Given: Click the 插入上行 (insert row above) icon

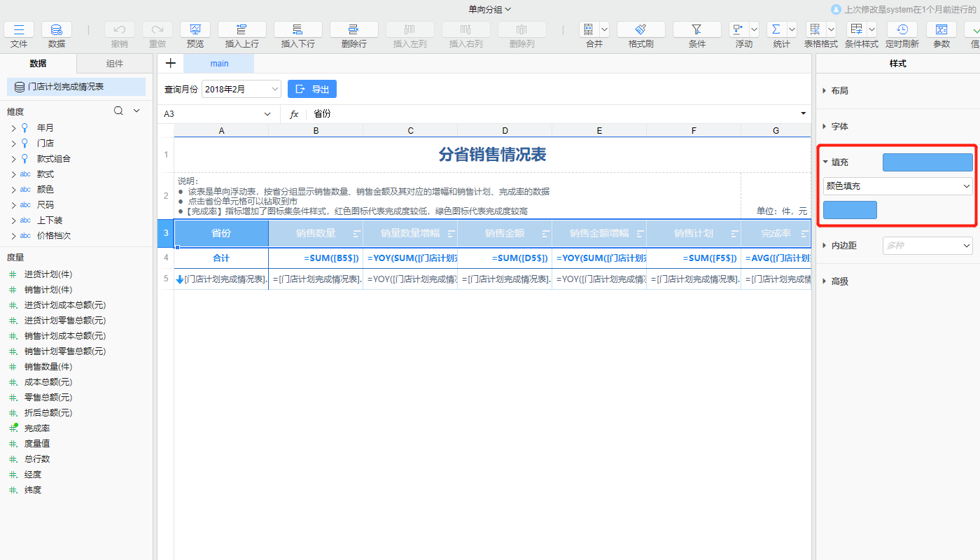Looking at the screenshot, I should [241, 29].
